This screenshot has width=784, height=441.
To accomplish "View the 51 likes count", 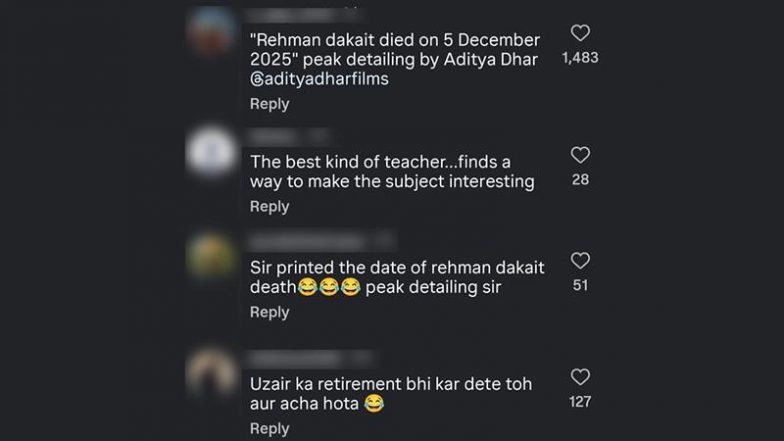I will [x=580, y=286].
